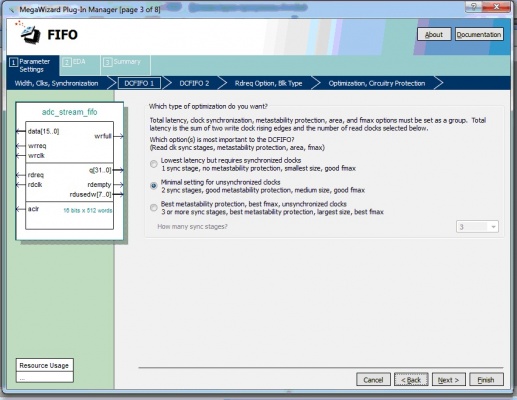Finish the wizard
517x400 pixels.
click(x=486, y=380)
